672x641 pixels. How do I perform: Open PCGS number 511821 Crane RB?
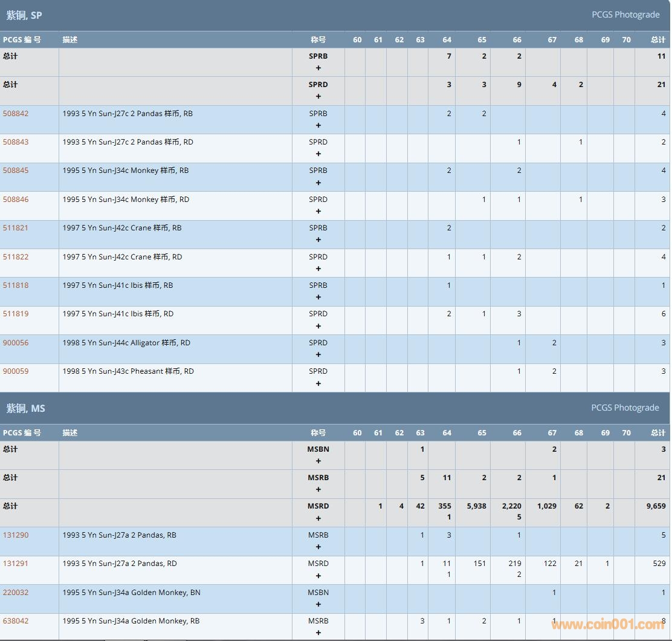click(x=16, y=228)
